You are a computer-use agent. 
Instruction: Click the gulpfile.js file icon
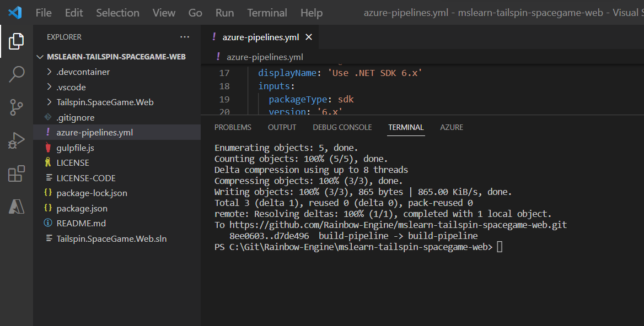[48, 148]
